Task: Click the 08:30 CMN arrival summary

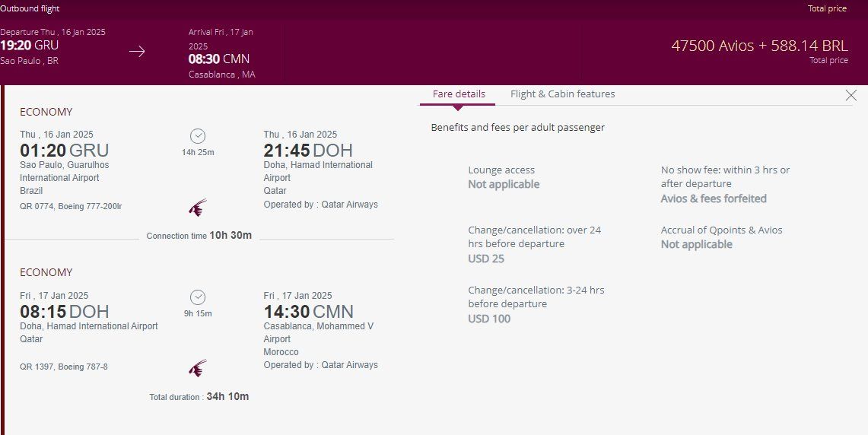Action: 219,59
